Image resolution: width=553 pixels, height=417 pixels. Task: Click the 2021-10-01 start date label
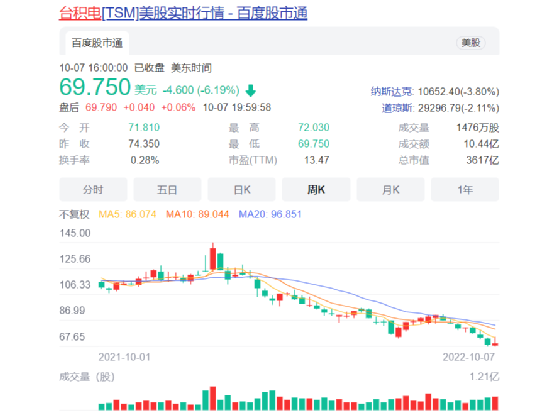click(x=124, y=357)
